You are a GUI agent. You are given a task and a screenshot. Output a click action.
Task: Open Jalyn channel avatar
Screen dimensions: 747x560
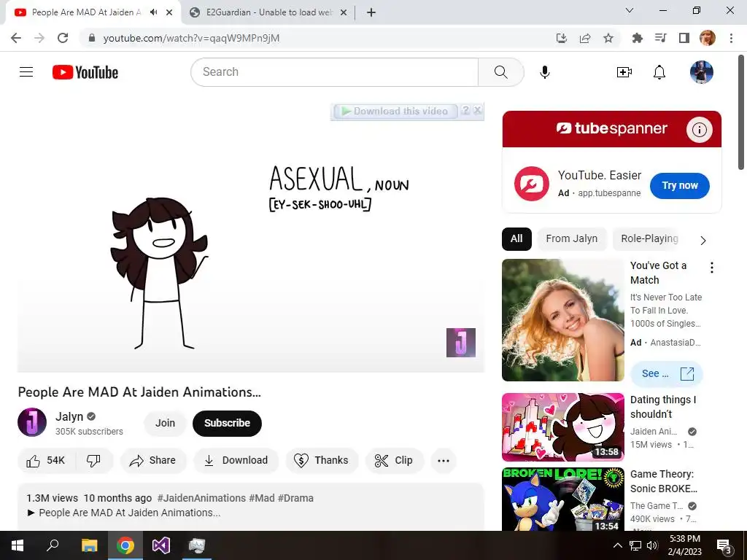[32, 422]
